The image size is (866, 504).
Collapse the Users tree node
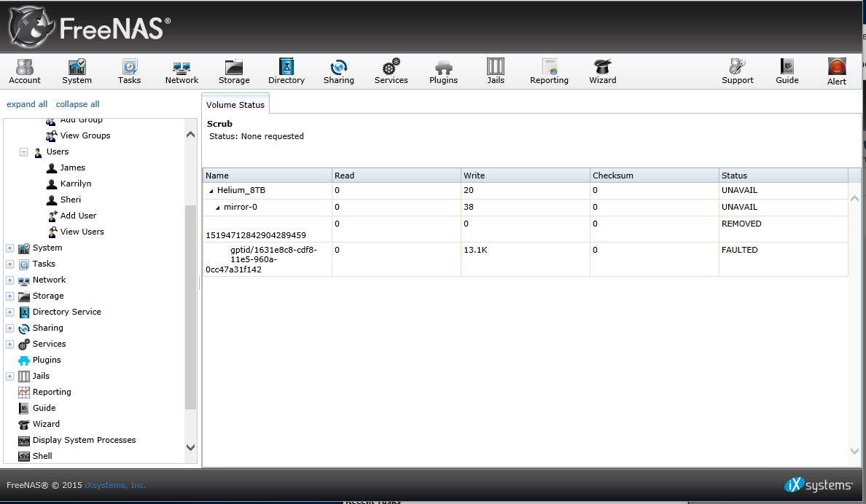pos(24,151)
